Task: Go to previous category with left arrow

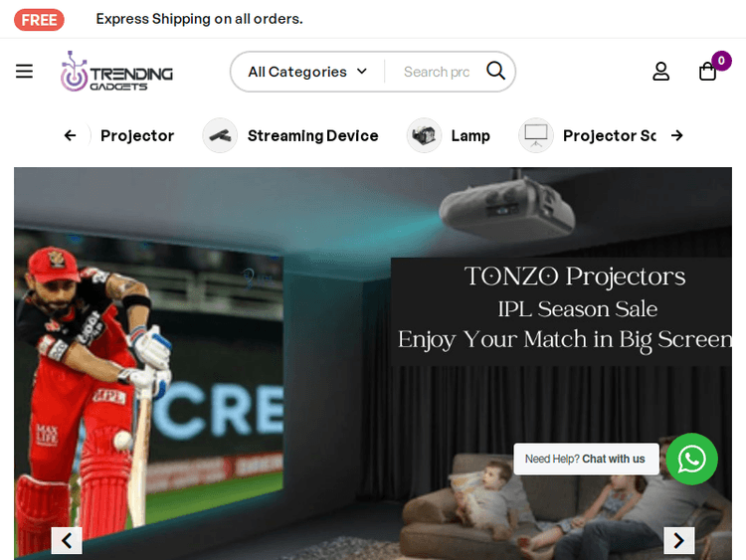Action: click(70, 135)
